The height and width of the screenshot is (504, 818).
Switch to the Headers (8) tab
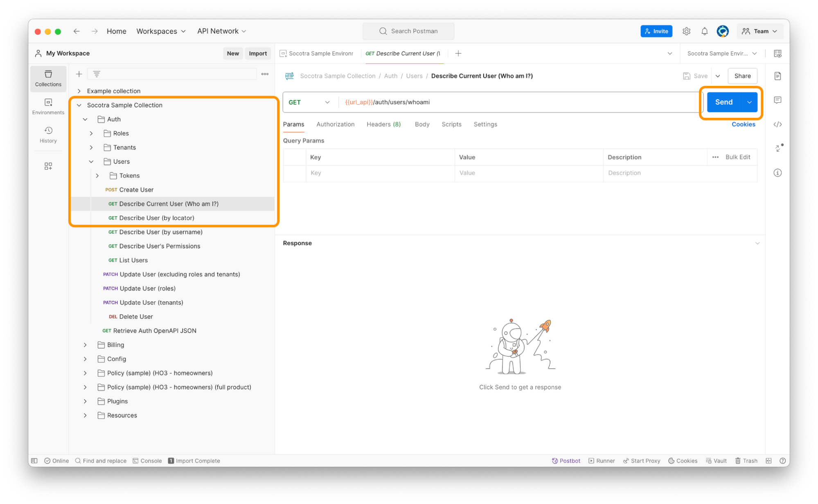click(383, 124)
